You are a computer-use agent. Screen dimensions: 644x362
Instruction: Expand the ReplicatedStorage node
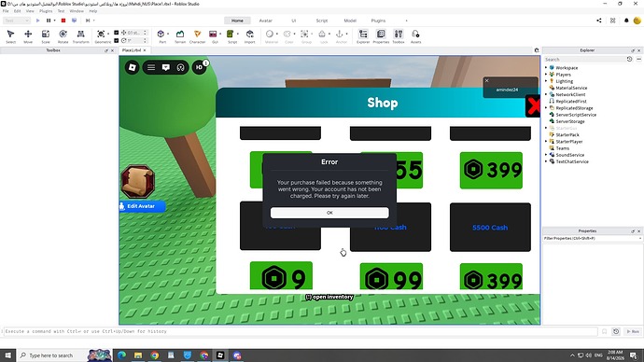(x=546, y=108)
